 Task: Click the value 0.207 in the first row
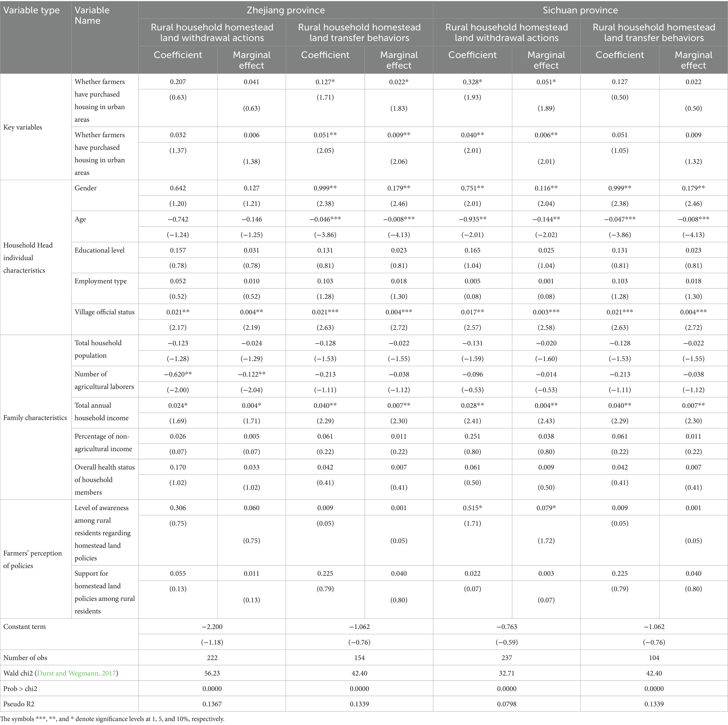(x=178, y=82)
